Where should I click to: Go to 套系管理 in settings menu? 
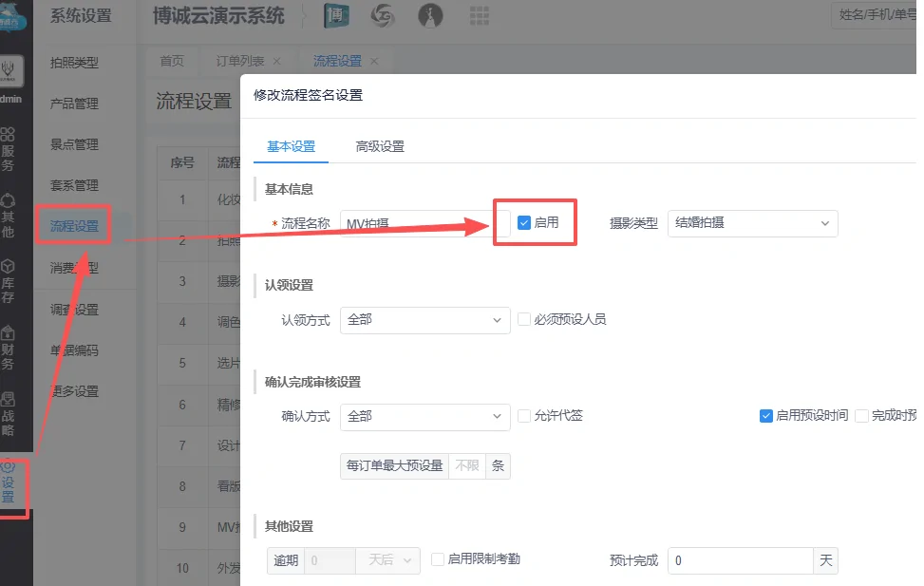tap(74, 185)
